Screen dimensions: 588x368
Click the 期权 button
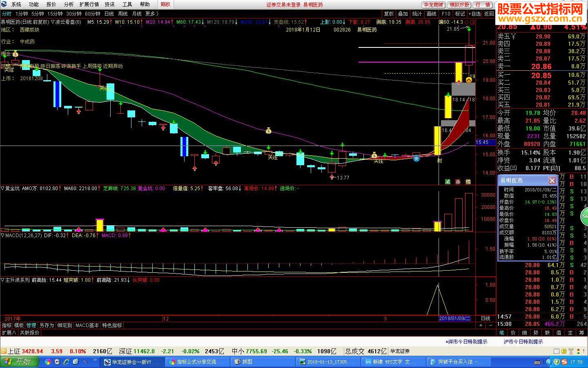pos(165,4)
